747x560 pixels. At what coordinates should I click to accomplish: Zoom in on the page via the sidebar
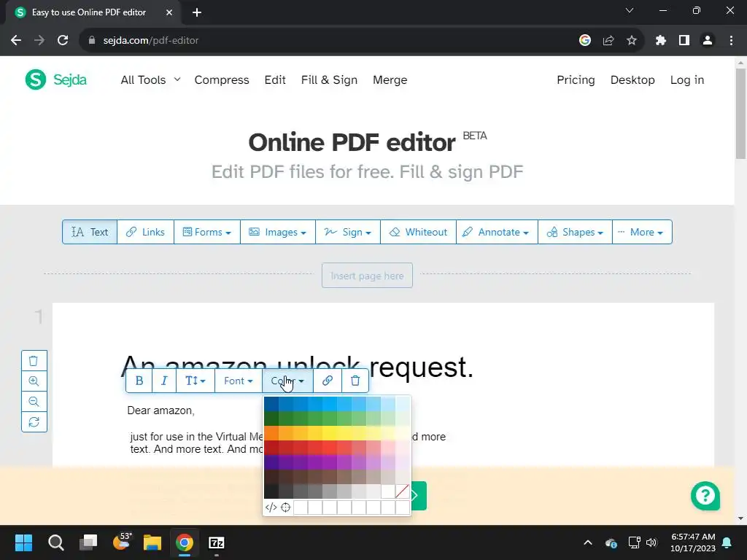(34, 381)
